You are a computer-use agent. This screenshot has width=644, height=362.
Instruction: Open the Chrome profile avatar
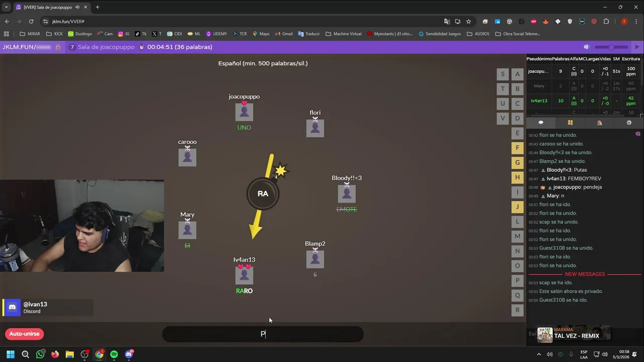(x=624, y=22)
